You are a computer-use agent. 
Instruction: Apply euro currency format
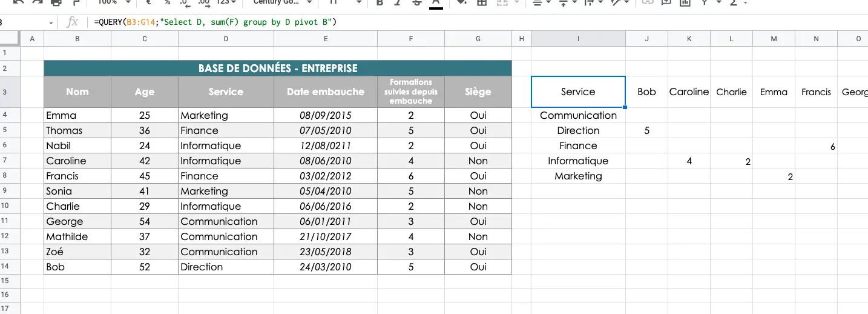tap(148, 2)
